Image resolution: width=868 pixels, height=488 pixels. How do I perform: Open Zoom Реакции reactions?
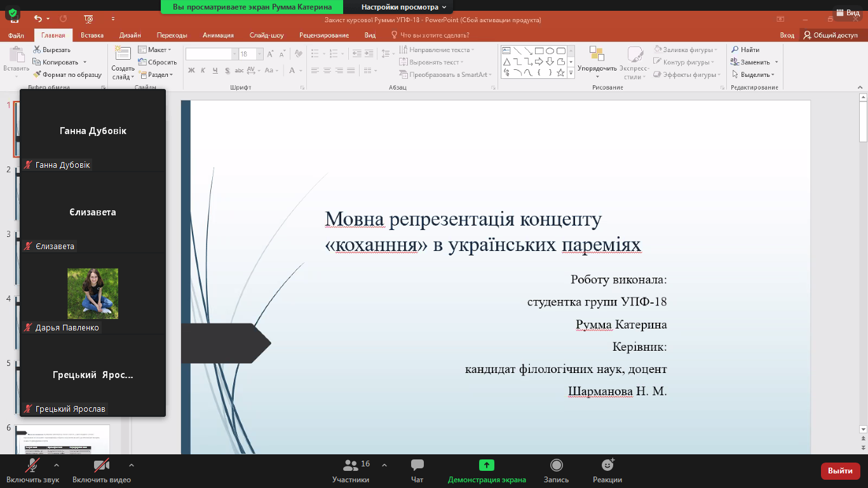click(x=607, y=470)
